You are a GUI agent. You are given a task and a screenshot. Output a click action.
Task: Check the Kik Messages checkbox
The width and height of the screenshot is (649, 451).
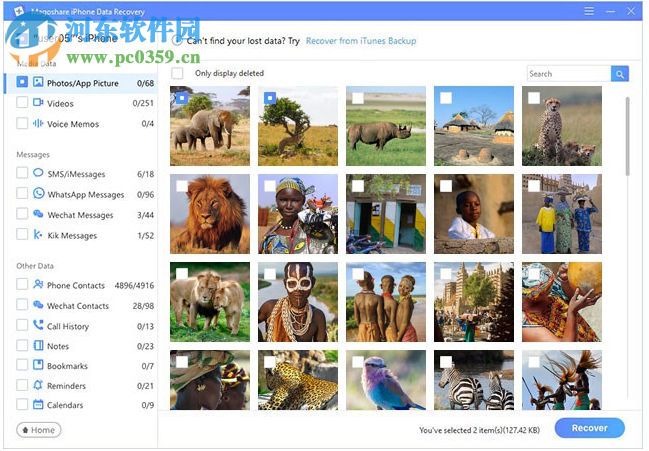point(22,235)
